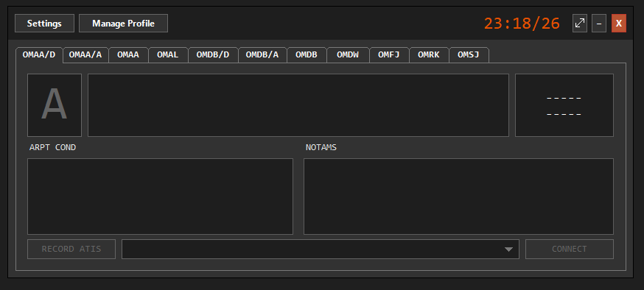Open the OMAL tab
This screenshot has height=290, width=644.
pyautogui.click(x=168, y=55)
